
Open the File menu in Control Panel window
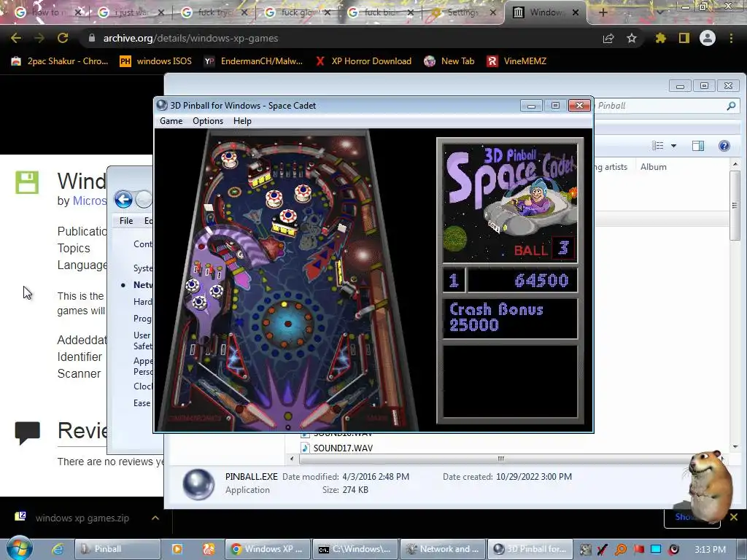(x=126, y=221)
